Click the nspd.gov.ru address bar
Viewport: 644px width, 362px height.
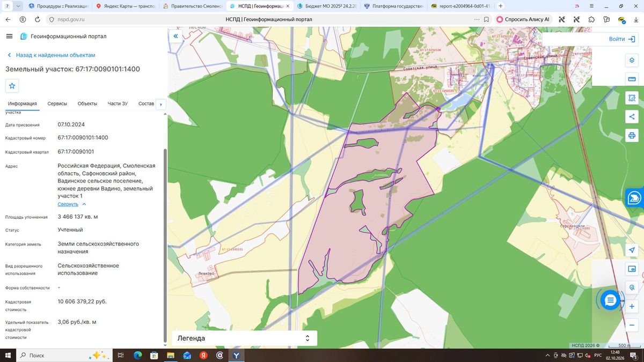(x=71, y=19)
